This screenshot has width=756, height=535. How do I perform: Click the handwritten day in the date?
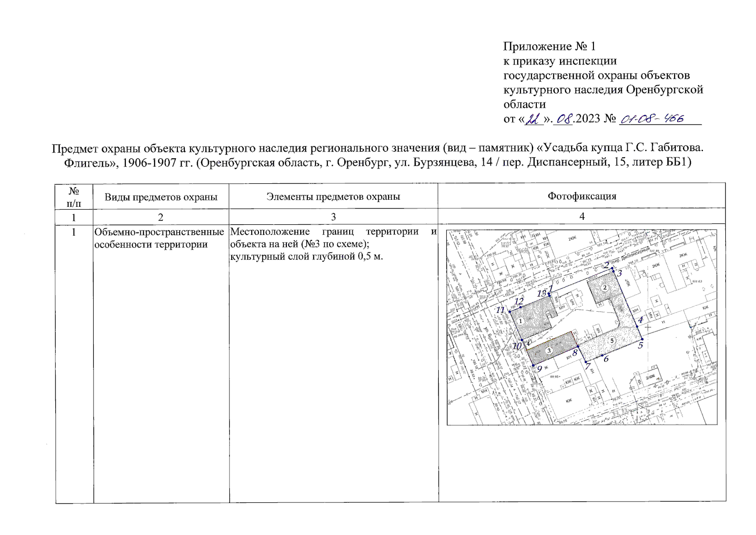[x=533, y=119]
